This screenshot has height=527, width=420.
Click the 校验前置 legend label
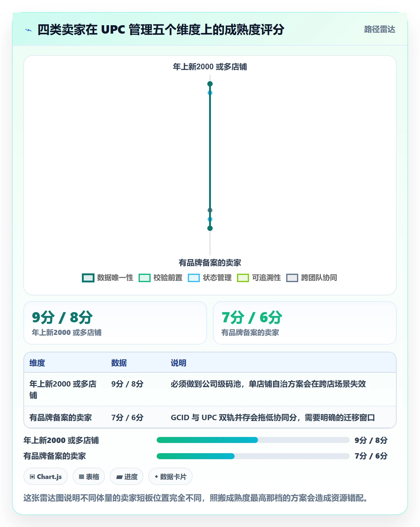tap(168, 278)
